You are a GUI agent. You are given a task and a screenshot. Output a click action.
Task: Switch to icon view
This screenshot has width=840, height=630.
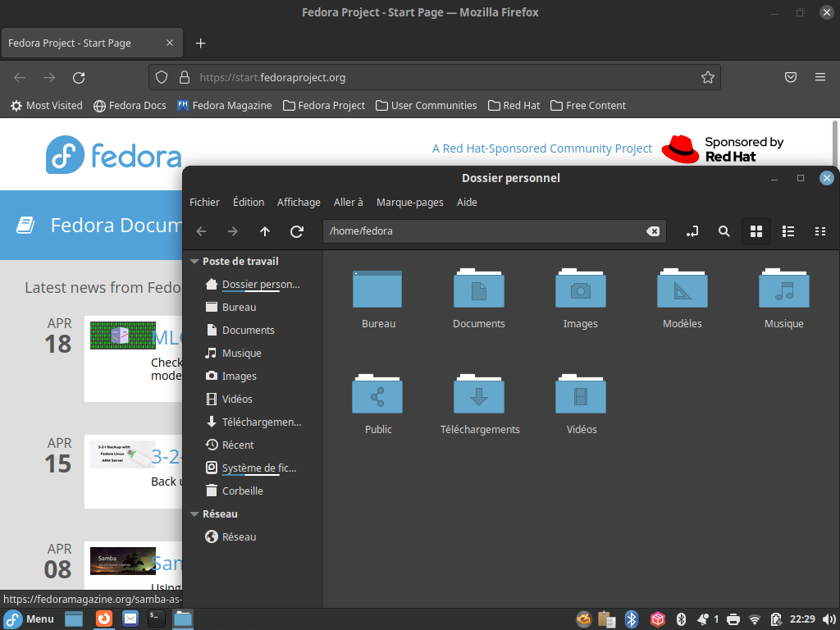(756, 231)
